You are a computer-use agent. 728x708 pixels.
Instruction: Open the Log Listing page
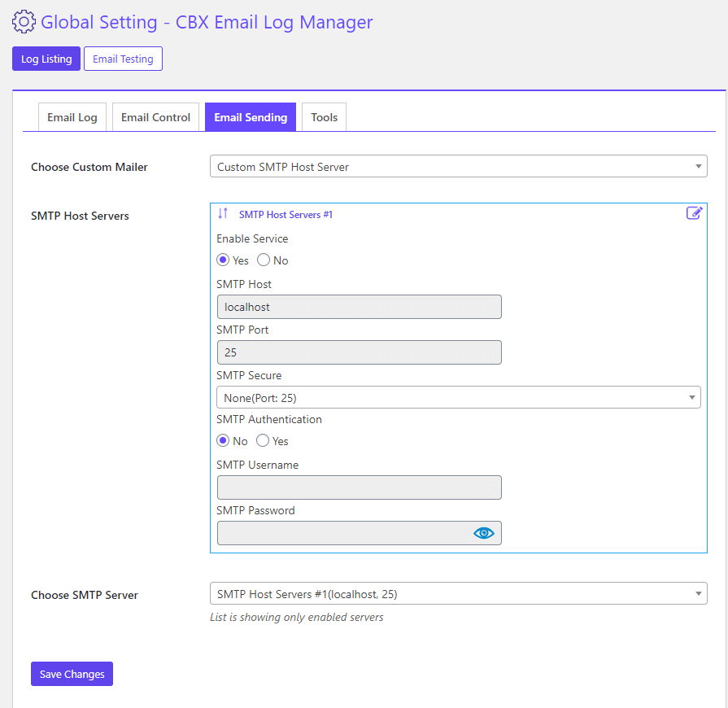point(46,59)
